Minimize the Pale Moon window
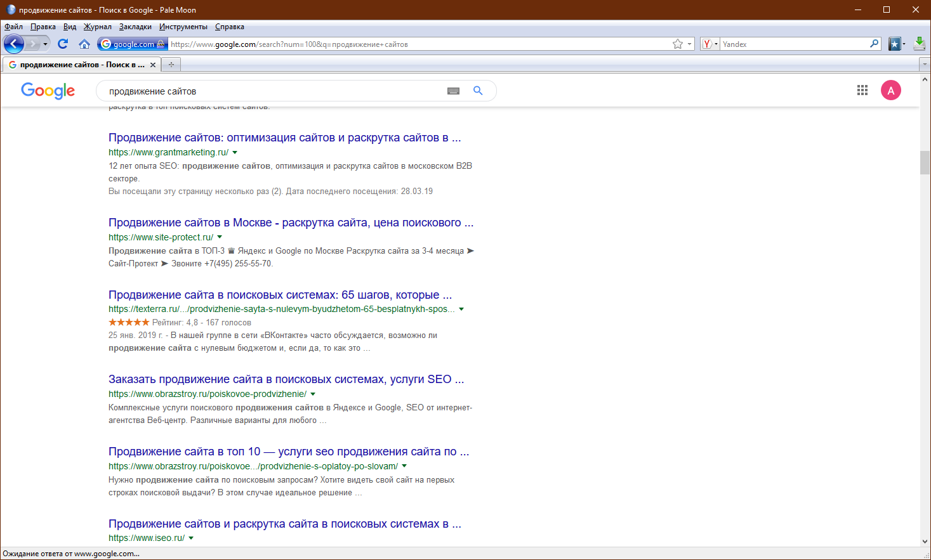 tap(857, 10)
